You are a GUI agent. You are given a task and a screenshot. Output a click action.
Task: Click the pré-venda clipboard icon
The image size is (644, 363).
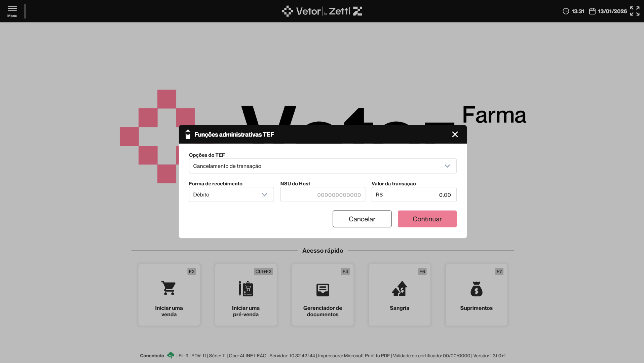pyautogui.click(x=246, y=289)
